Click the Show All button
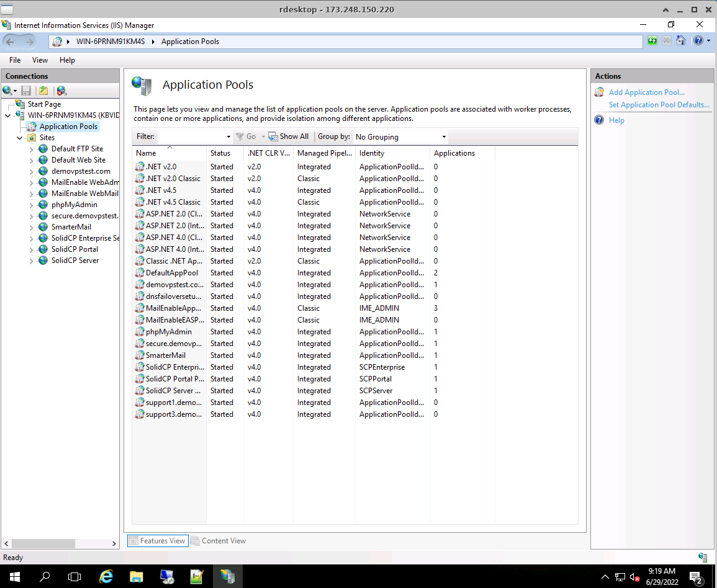717x588 pixels. tap(289, 136)
